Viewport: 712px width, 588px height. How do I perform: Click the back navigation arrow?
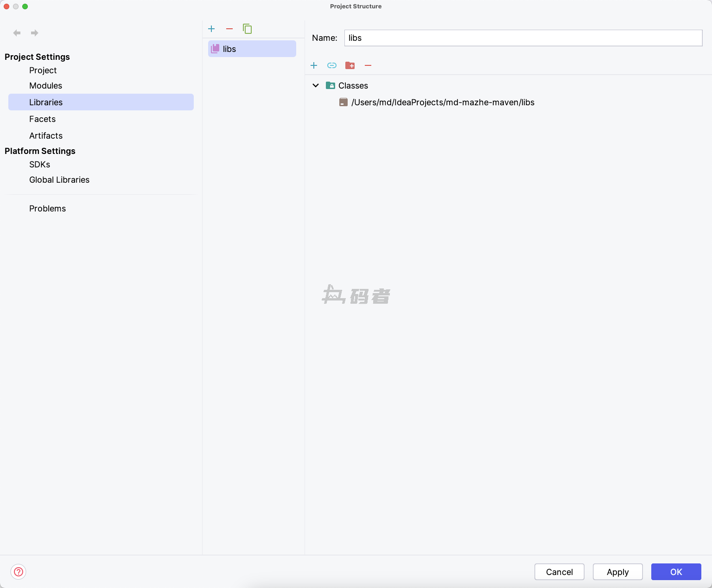point(17,33)
